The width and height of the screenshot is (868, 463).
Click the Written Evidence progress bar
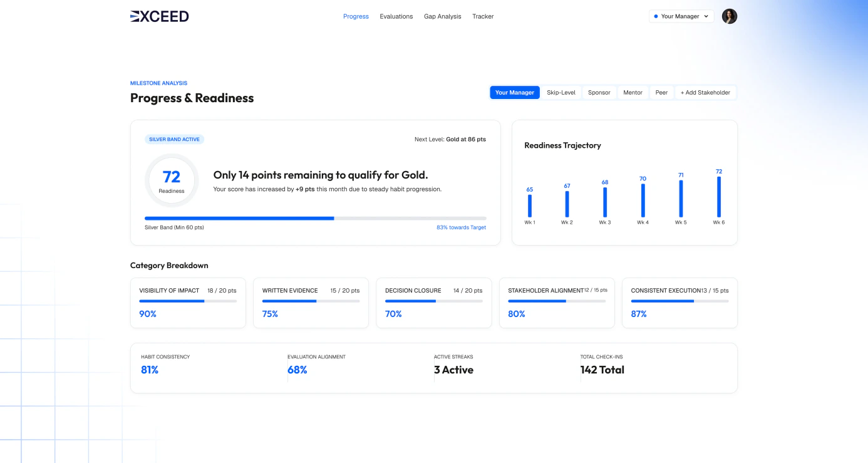tap(311, 301)
